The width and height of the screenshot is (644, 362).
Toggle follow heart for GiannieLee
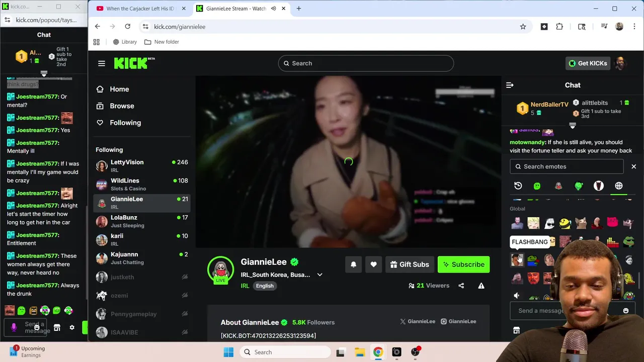point(373,264)
